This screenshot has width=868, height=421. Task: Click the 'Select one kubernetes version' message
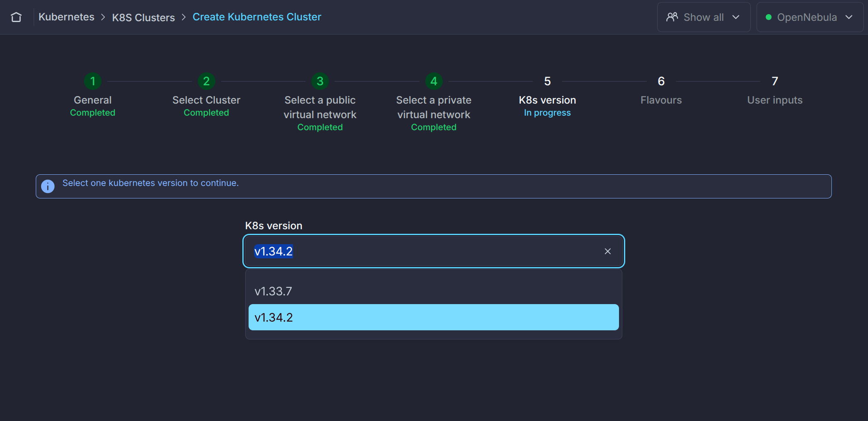[x=150, y=183]
